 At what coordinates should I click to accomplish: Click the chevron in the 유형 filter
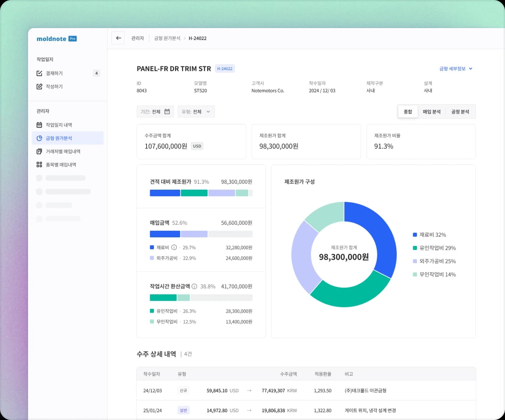tap(208, 111)
